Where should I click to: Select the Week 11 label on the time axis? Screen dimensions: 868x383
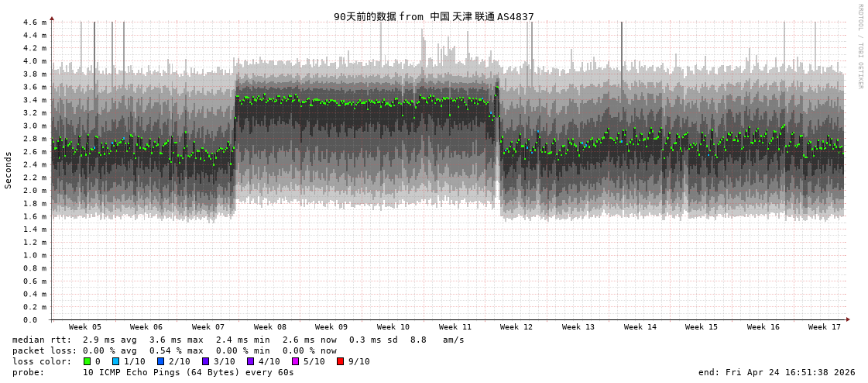(455, 327)
